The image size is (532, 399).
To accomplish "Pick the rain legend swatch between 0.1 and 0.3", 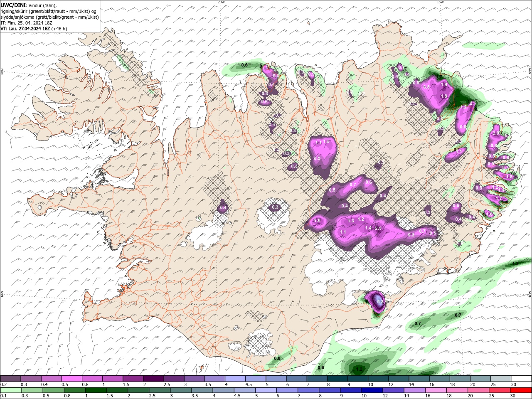I will pos(10,390).
